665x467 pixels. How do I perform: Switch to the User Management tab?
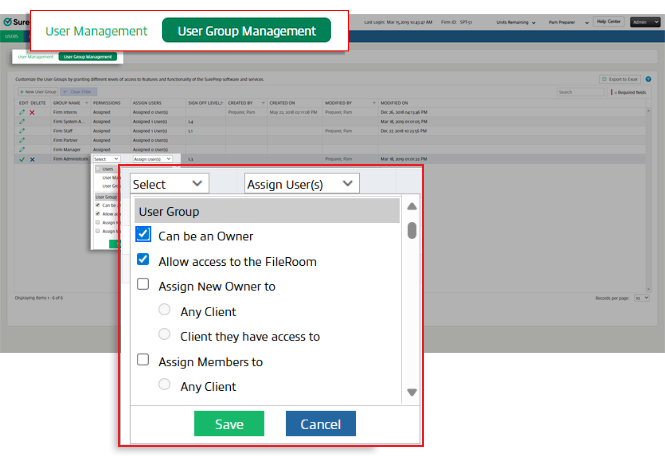point(96,31)
